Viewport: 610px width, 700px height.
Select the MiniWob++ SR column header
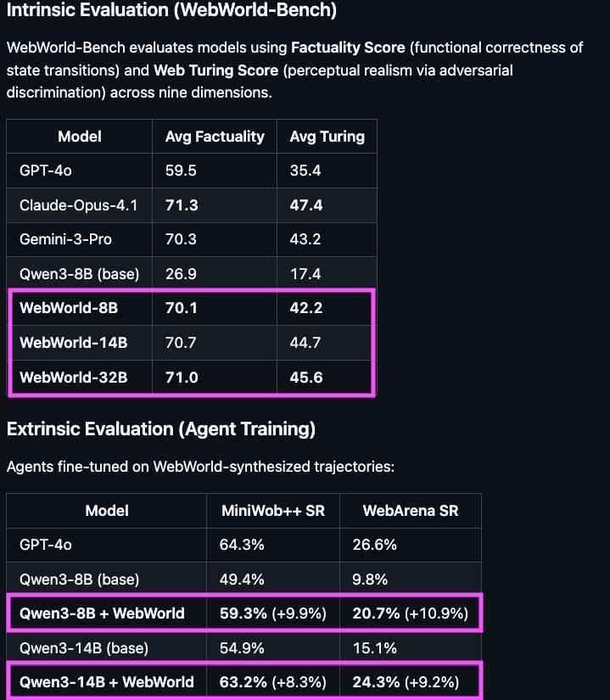click(x=273, y=511)
